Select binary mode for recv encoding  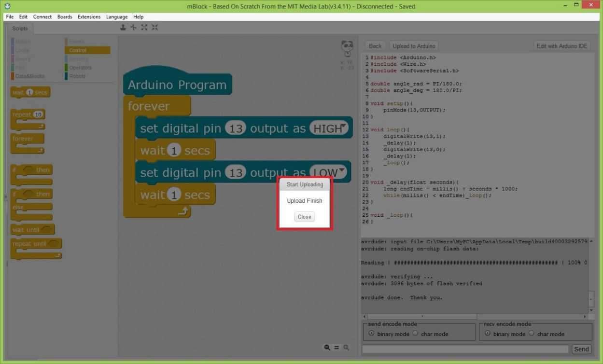click(487, 333)
